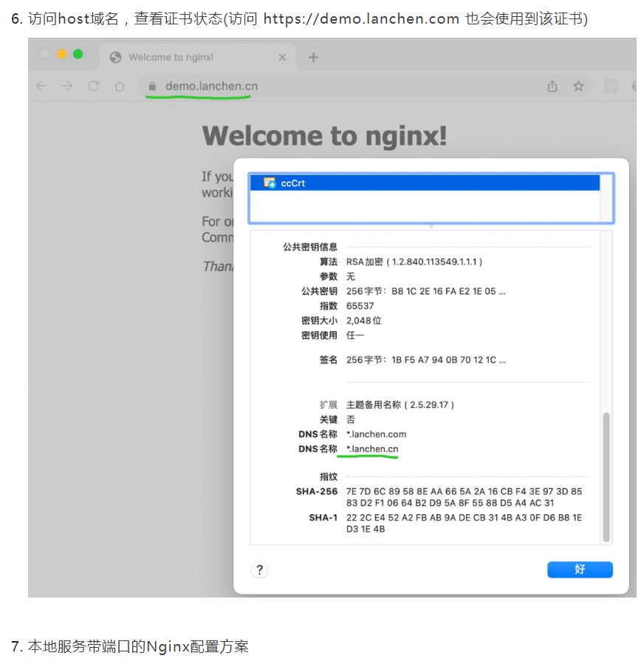Click the exponent value 65537

coord(360,307)
